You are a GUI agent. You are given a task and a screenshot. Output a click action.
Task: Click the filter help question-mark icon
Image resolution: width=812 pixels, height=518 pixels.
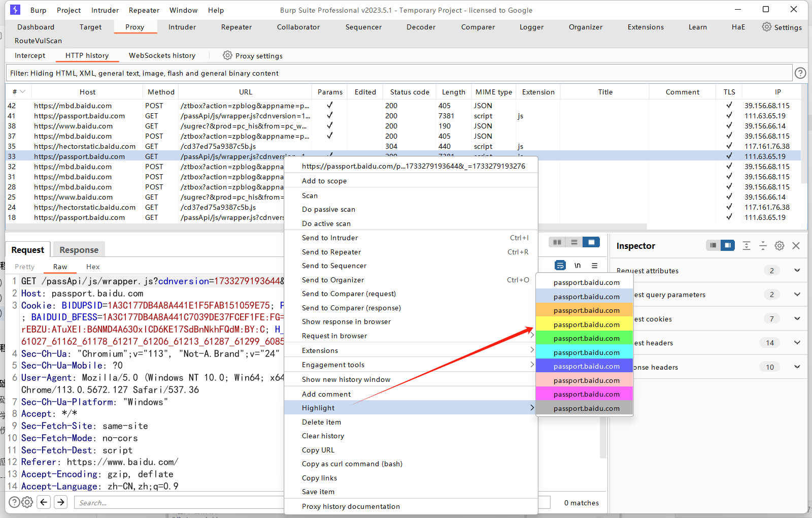(x=800, y=73)
